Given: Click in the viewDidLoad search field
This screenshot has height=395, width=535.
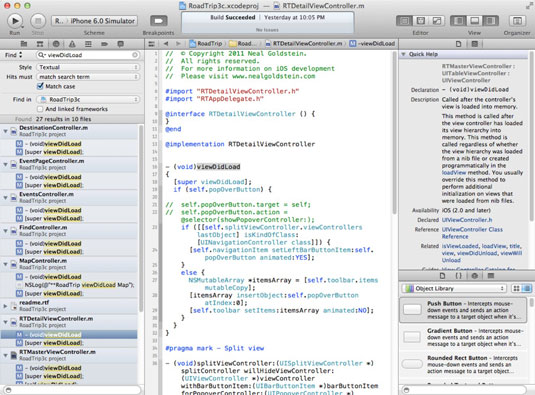Looking at the screenshot, I should (x=87, y=55).
